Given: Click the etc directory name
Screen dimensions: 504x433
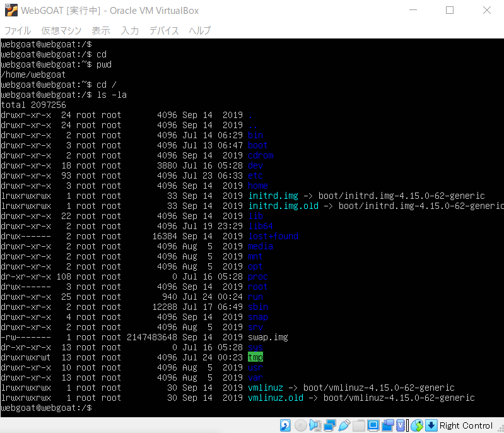Looking at the screenshot, I should point(255,175).
